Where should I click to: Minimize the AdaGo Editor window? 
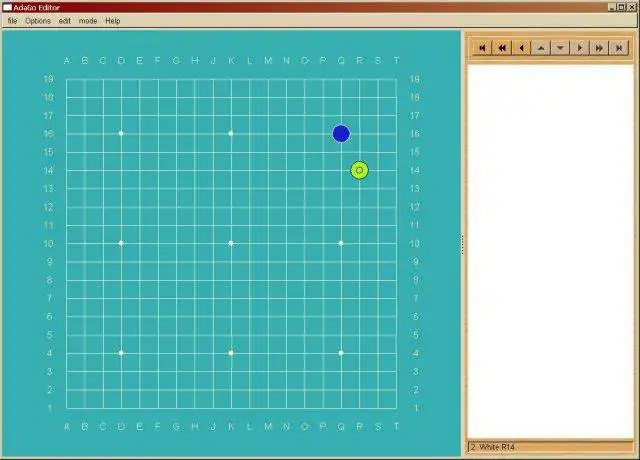[612, 7]
